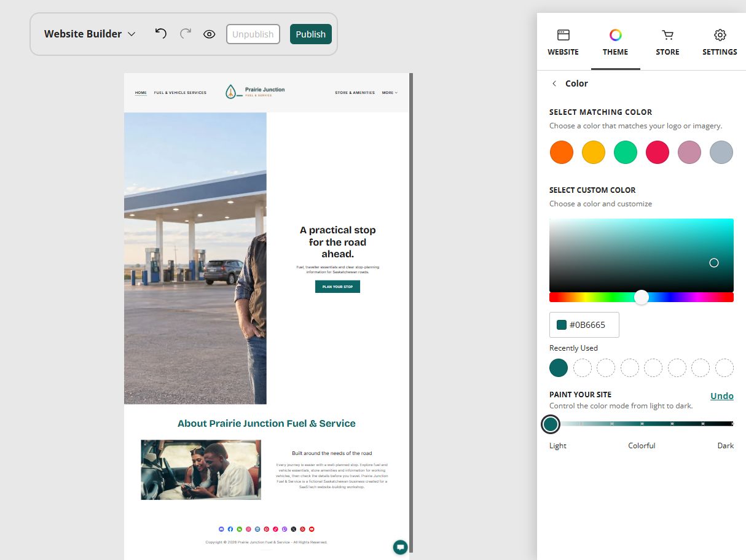Click the Paint Your Site slider handle
Screen dimensions: 746x560
pyautogui.click(x=551, y=424)
